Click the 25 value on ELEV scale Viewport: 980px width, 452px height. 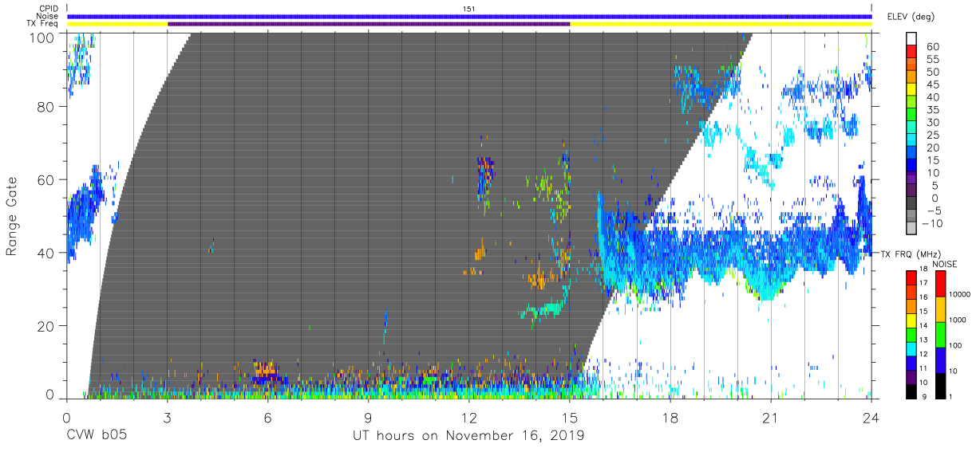tap(932, 135)
